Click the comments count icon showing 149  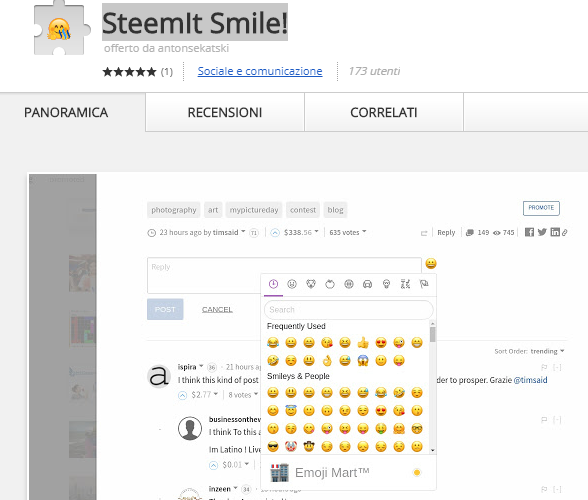[x=470, y=233]
